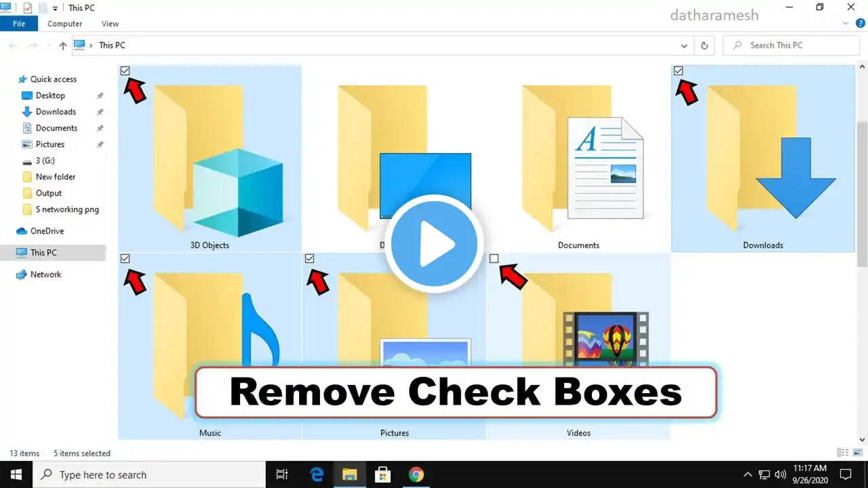Image resolution: width=868 pixels, height=488 pixels.
Task: Select Network in the navigation pane
Action: click(x=45, y=274)
